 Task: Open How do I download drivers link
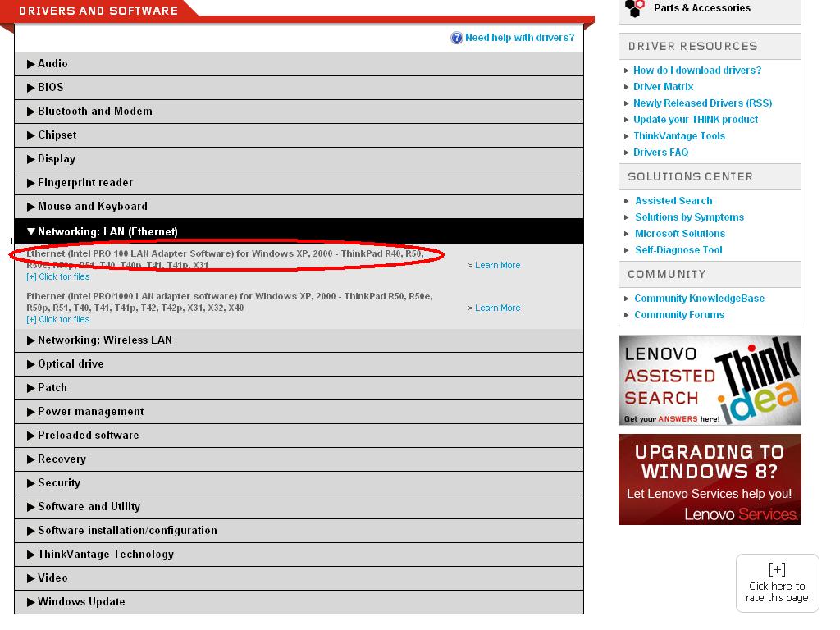pos(697,71)
